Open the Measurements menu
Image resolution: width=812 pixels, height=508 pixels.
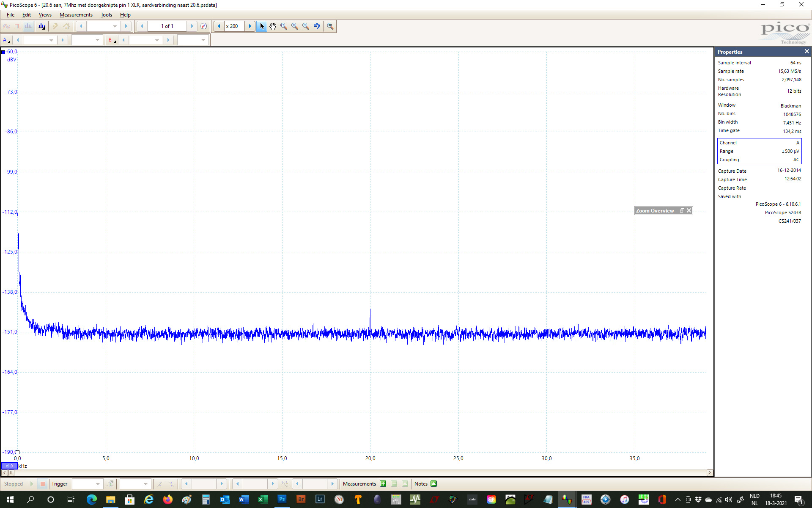point(76,15)
